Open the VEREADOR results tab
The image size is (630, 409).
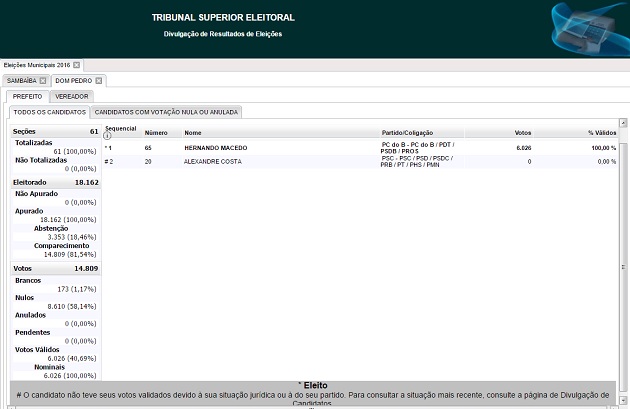(72, 96)
